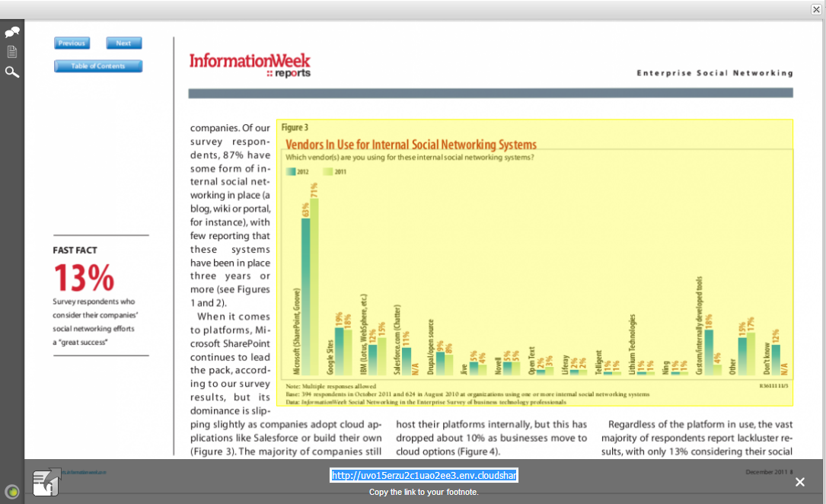Click the 'Google Sites' bar label
The height and width of the screenshot is (504, 826).
[330, 357]
